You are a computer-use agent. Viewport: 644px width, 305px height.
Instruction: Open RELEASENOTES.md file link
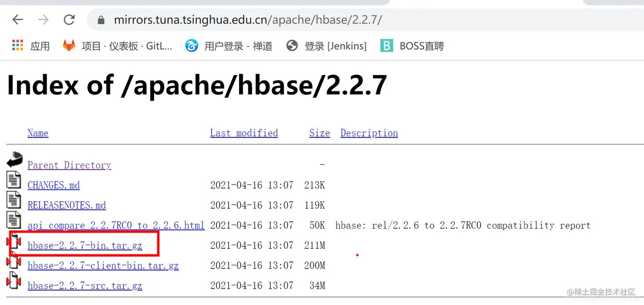[67, 205]
